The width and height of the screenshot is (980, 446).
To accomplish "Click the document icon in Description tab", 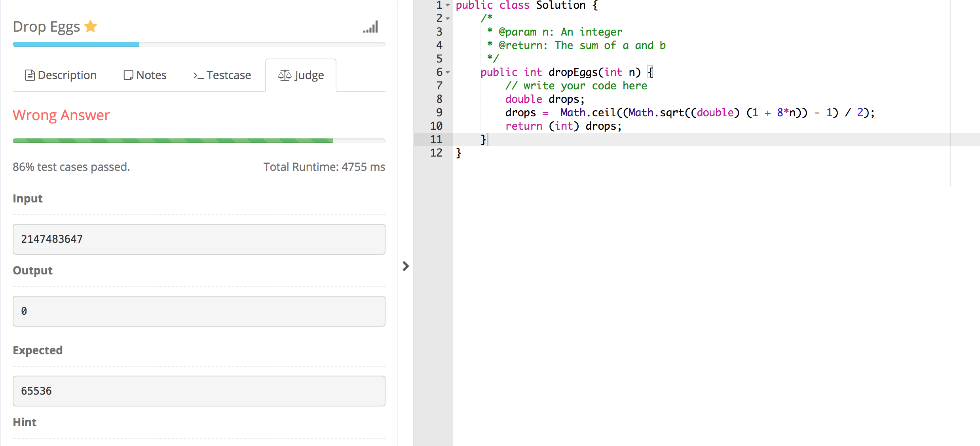I will coord(29,75).
